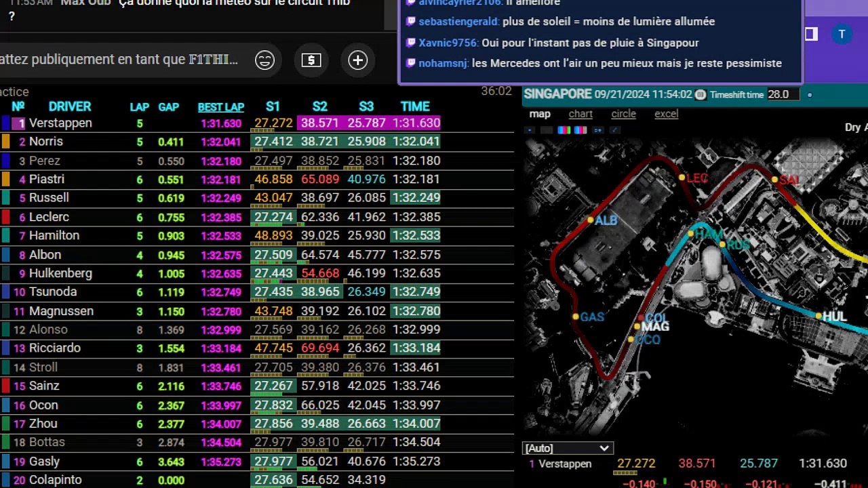Click the blue team swatch beside Verstappen
Viewport: 868px width, 488px height.
5,123
